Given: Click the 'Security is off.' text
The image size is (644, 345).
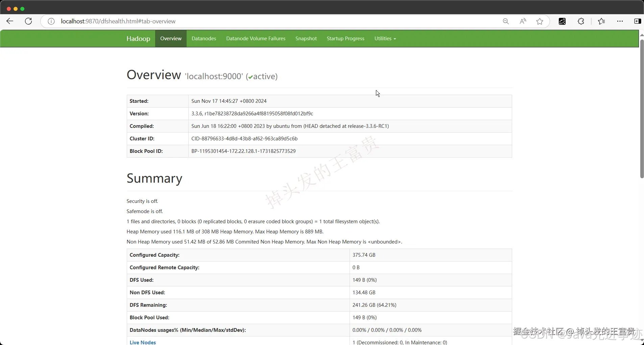Looking at the screenshot, I should click(142, 201).
